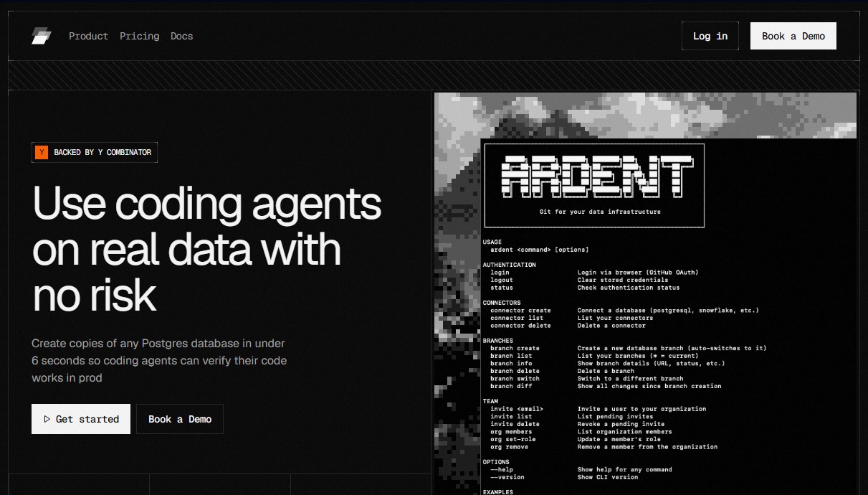Click the Ardent logo icon in header
Screen dimensions: 868x495
tap(42, 36)
